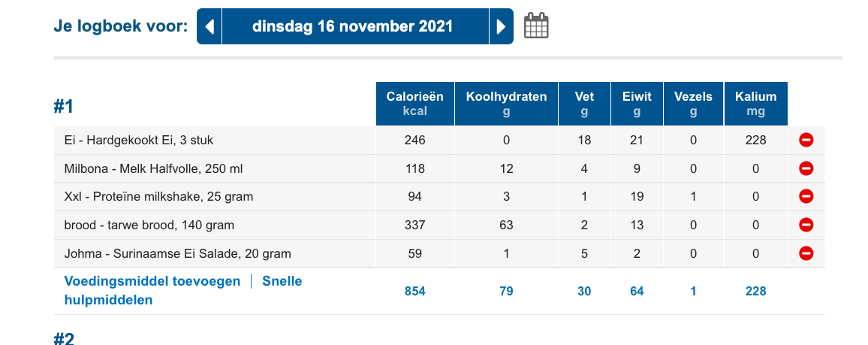
Task: Click the Koolhydraten column header
Action: point(507,104)
